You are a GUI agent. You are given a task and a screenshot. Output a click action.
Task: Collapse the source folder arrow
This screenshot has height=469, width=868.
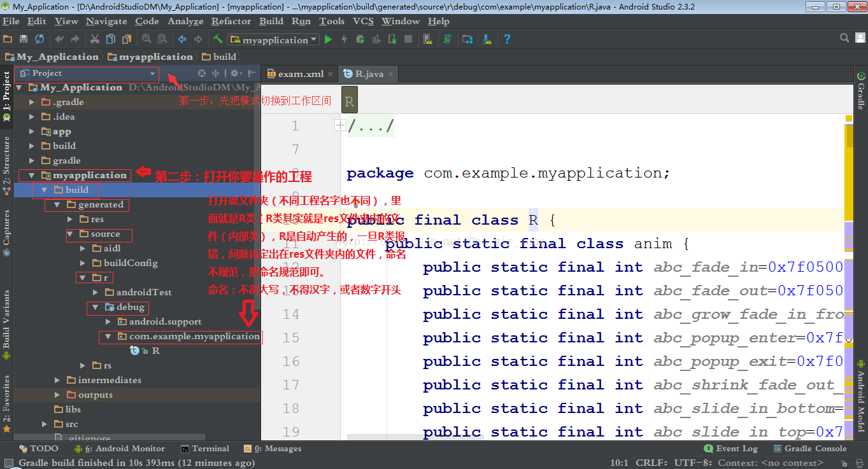70,234
